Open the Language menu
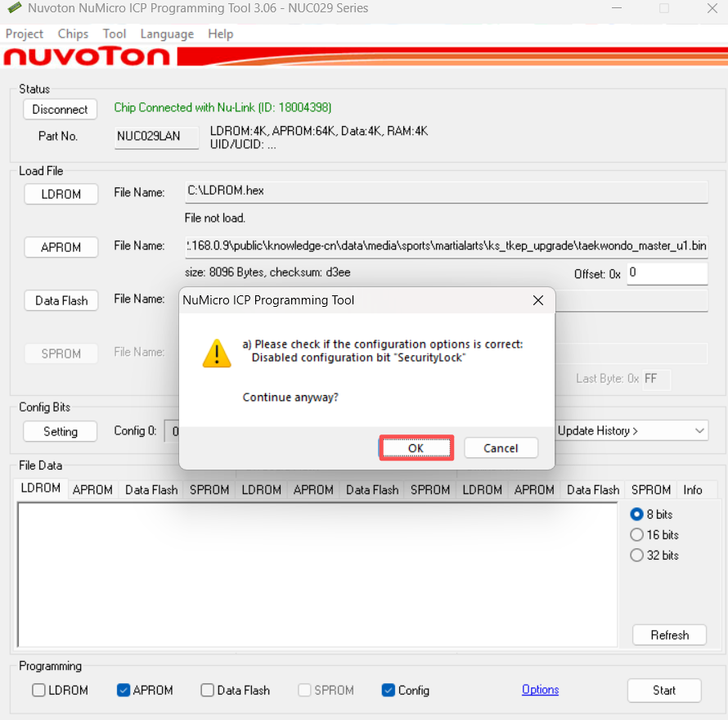Viewport: 728px width, 720px height. [x=167, y=34]
